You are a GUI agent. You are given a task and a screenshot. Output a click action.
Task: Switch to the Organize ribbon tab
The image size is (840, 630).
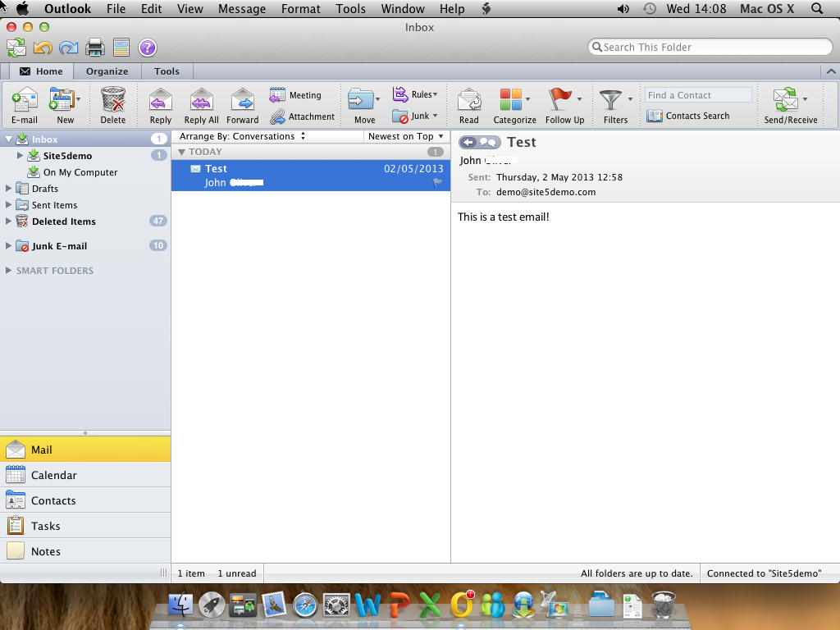(107, 71)
